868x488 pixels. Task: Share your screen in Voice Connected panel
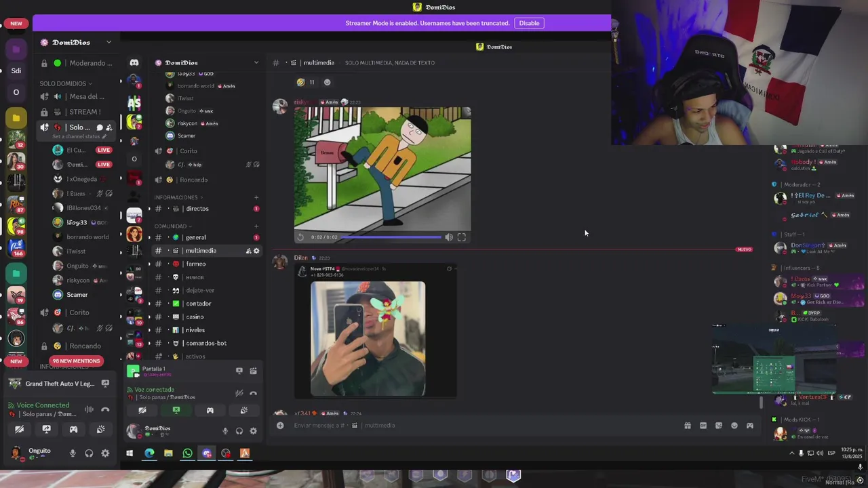pyautogui.click(x=46, y=429)
